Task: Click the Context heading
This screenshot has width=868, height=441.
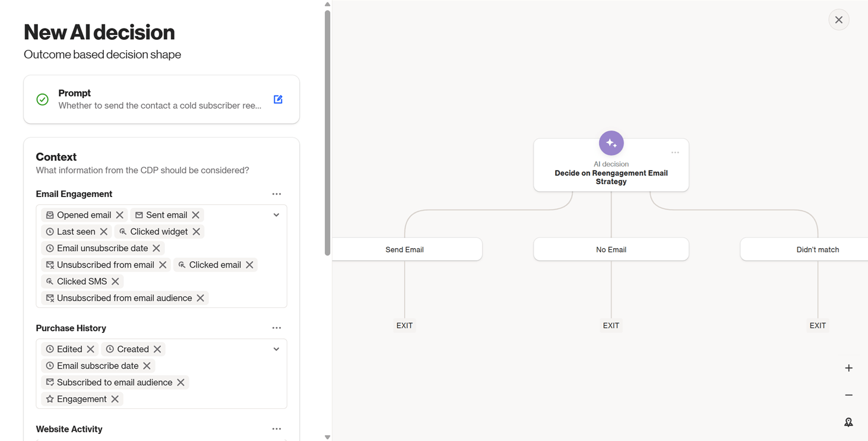Action: click(x=56, y=157)
